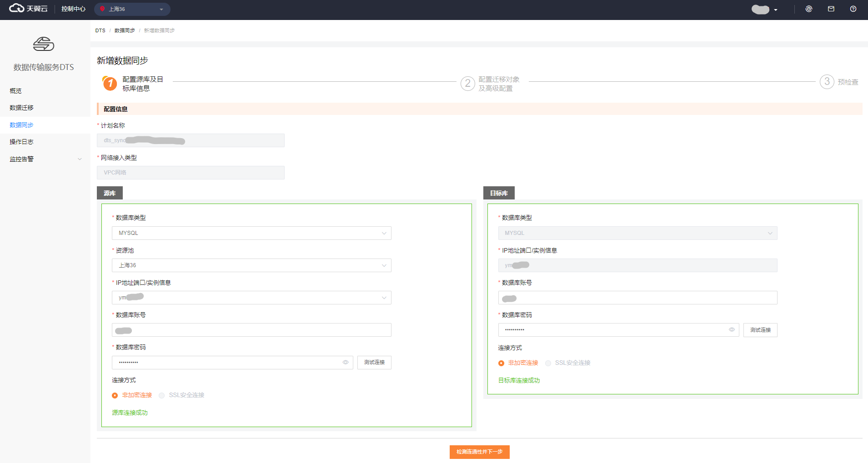The image size is (868, 463).
Task: Select source SSL安全连接 radio option
Action: click(162, 395)
